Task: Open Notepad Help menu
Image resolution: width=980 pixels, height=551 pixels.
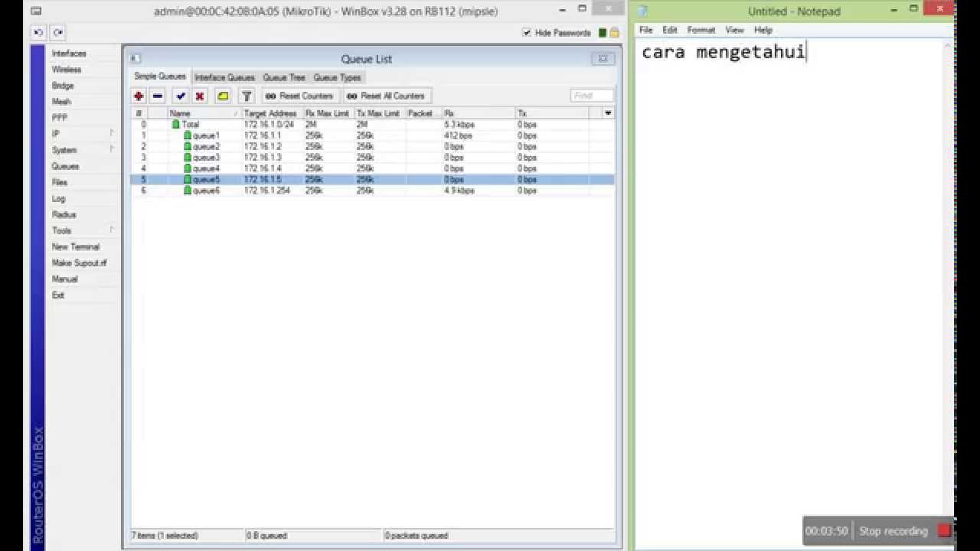Action: [x=763, y=30]
